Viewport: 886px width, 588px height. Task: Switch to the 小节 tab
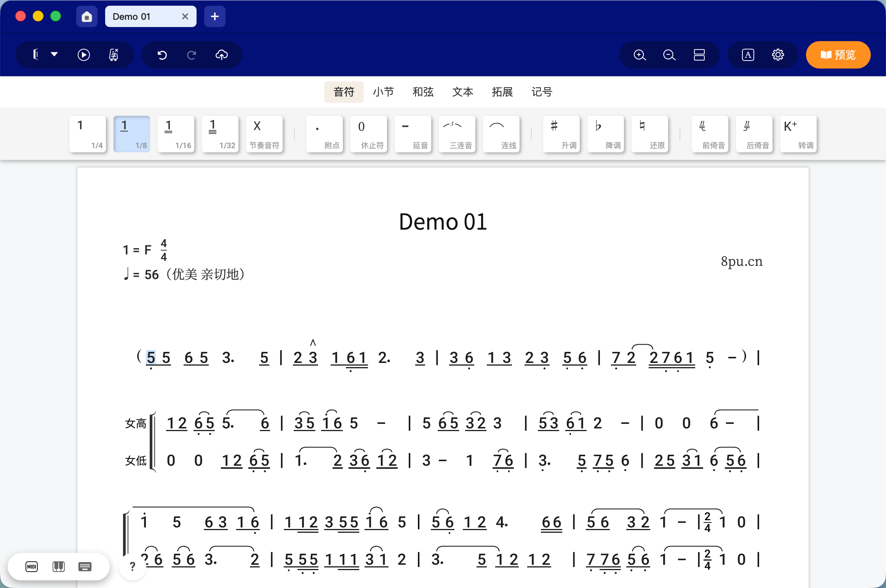pyautogui.click(x=384, y=92)
